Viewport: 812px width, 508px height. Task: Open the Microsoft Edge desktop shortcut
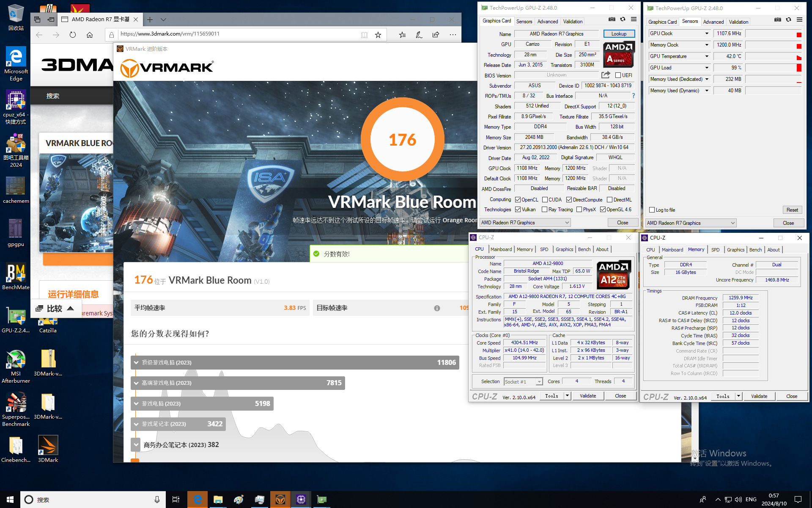[16, 63]
